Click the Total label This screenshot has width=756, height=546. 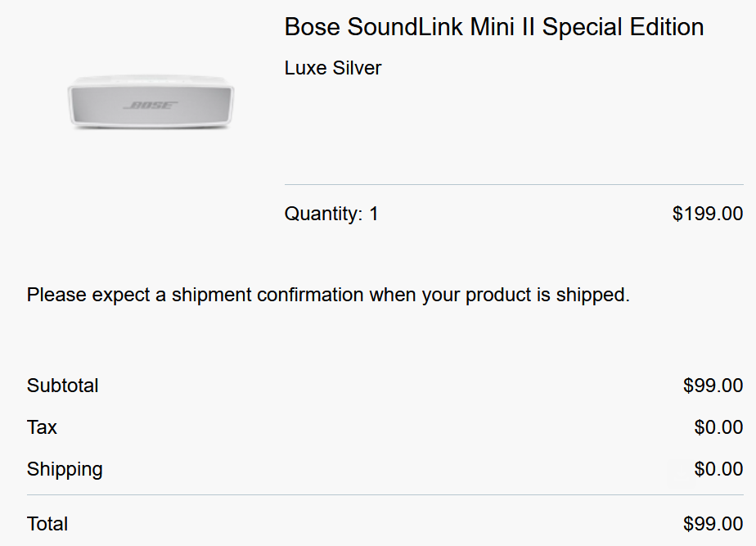point(47,524)
